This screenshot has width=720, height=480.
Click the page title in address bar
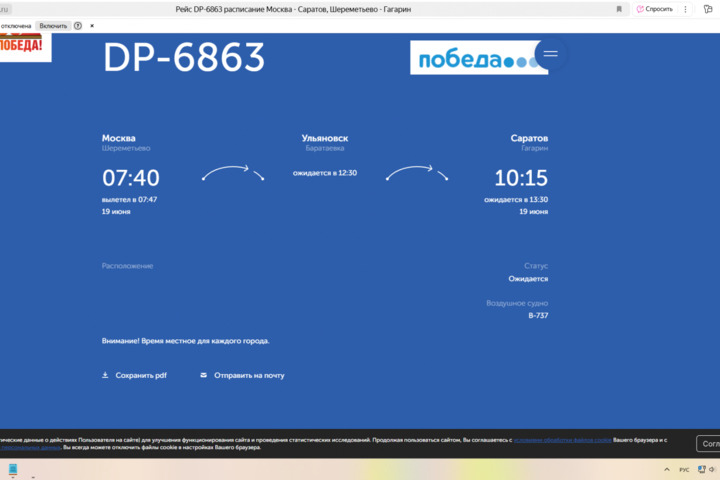[x=293, y=9]
